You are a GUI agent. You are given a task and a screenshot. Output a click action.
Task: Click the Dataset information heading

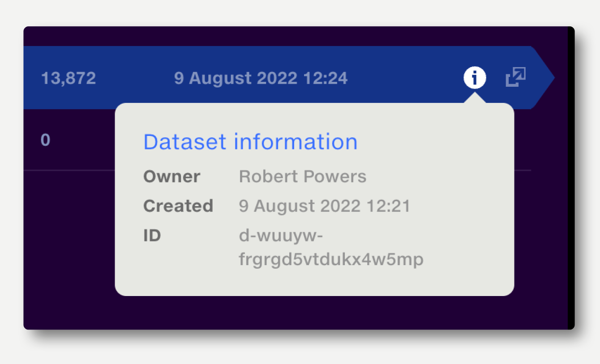coord(250,142)
